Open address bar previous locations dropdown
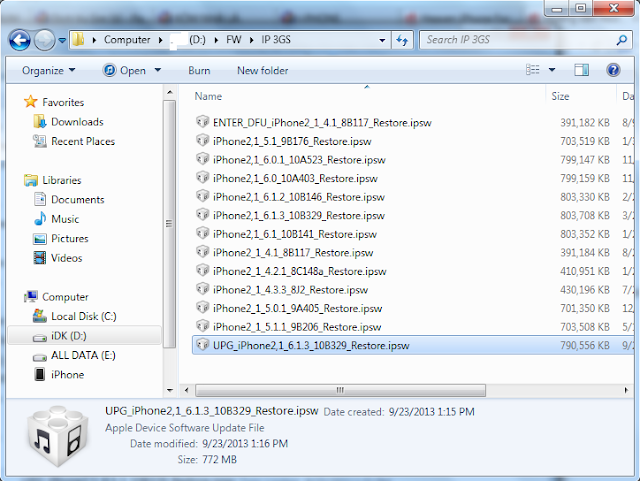640x481 pixels. [x=382, y=40]
